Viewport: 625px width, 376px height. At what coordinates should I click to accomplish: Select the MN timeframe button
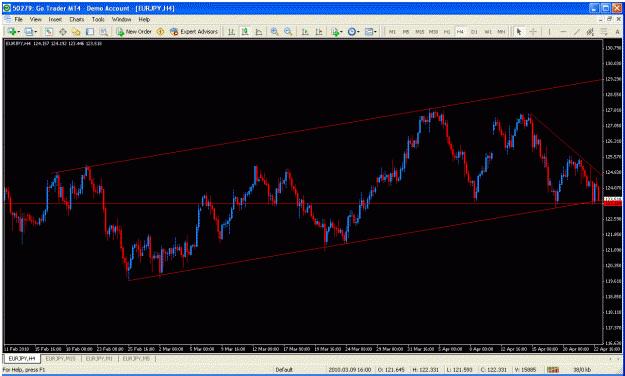(501, 32)
